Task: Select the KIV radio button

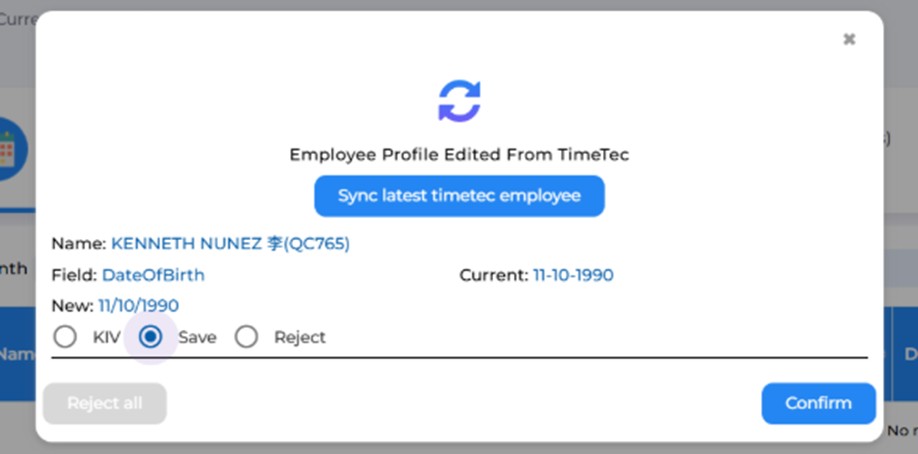Action: point(65,337)
